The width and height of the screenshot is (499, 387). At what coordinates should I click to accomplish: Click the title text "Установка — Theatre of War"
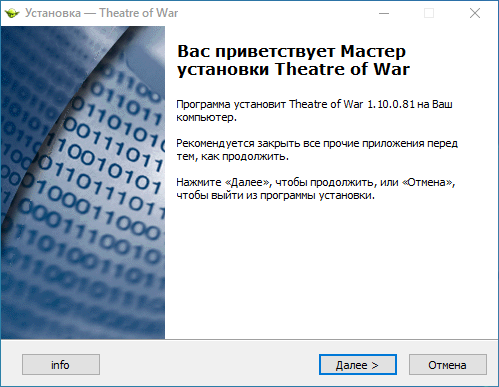[x=101, y=13]
